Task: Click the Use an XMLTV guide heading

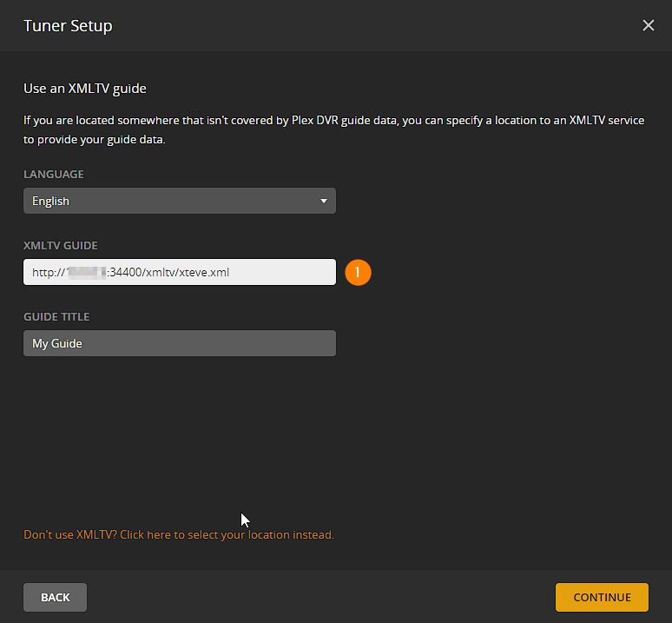Action: pos(85,89)
